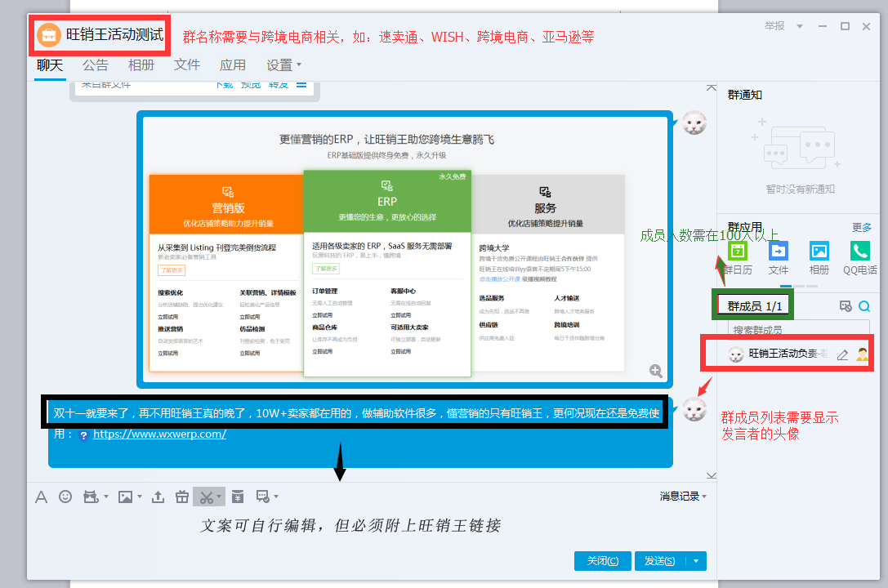
Task: Click the white cat avatar in the member list
Action: coord(736,354)
